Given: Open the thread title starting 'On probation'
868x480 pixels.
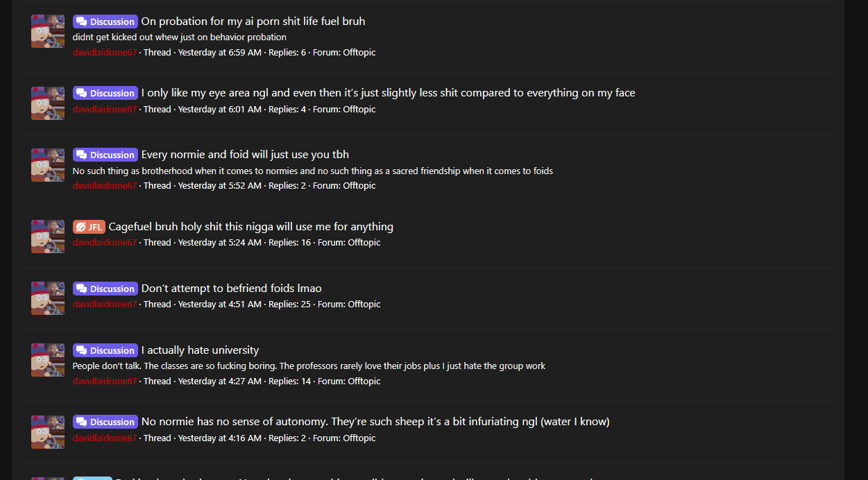Looking at the screenshot, I should [x=253, y=22].
